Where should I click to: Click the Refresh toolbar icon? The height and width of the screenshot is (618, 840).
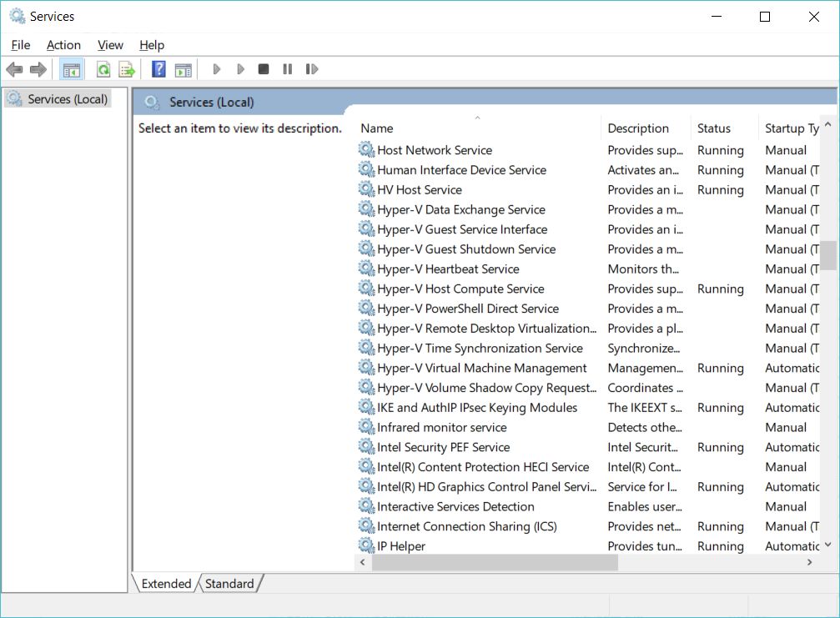point(103,69)
